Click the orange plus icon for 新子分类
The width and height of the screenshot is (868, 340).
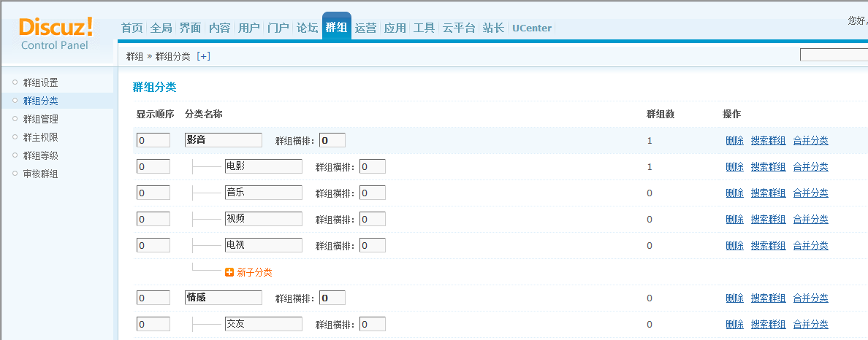click(229, 272)
